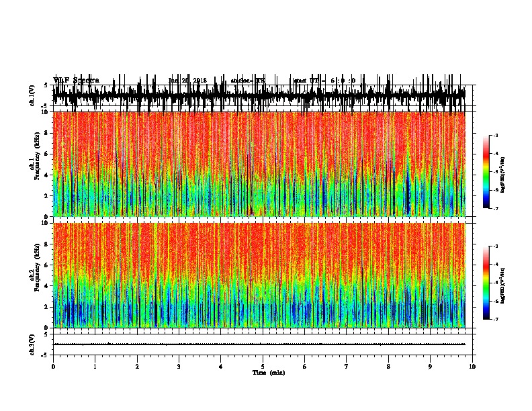
Task: Click the '-3' label on ch.1 color bar
Action: coord(496,136)
